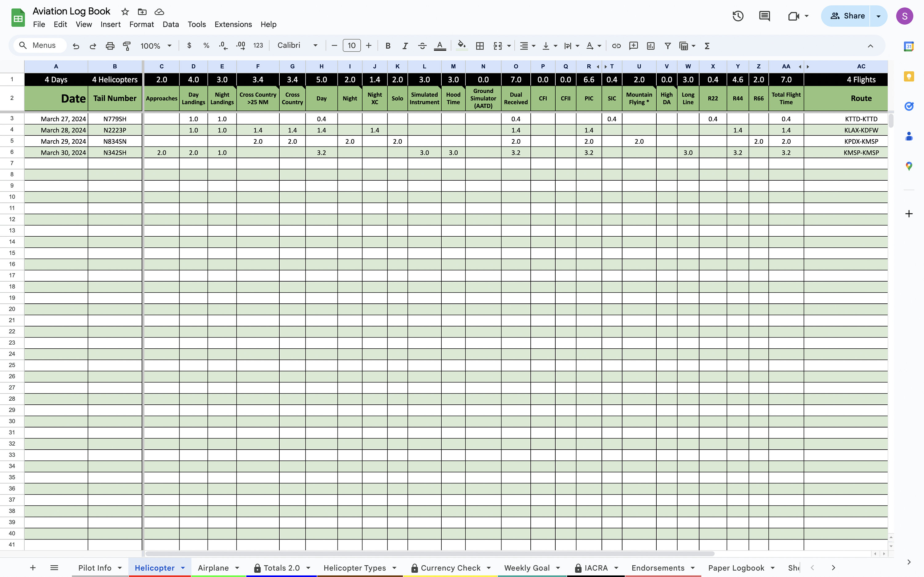Open Google Keep in the side panel
This screenshot has height=577, width=924.
(909, 76)
